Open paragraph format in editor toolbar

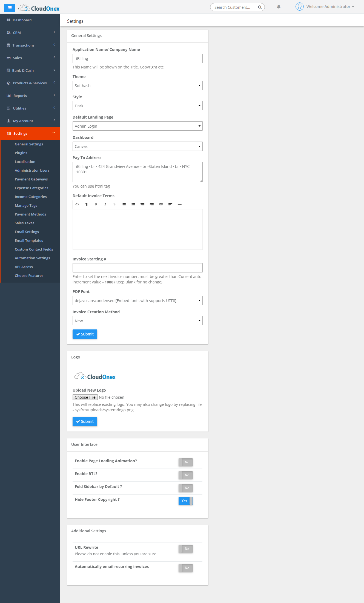[87, 204]
